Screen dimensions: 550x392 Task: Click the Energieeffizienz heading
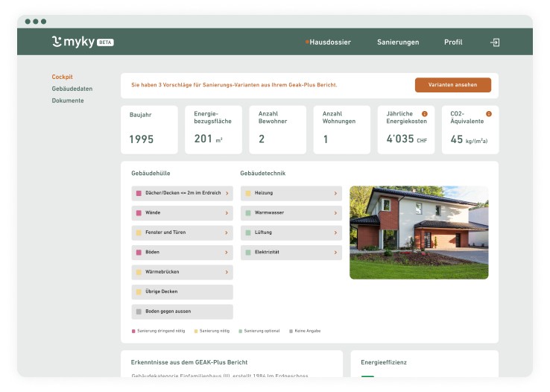(384, 362)
